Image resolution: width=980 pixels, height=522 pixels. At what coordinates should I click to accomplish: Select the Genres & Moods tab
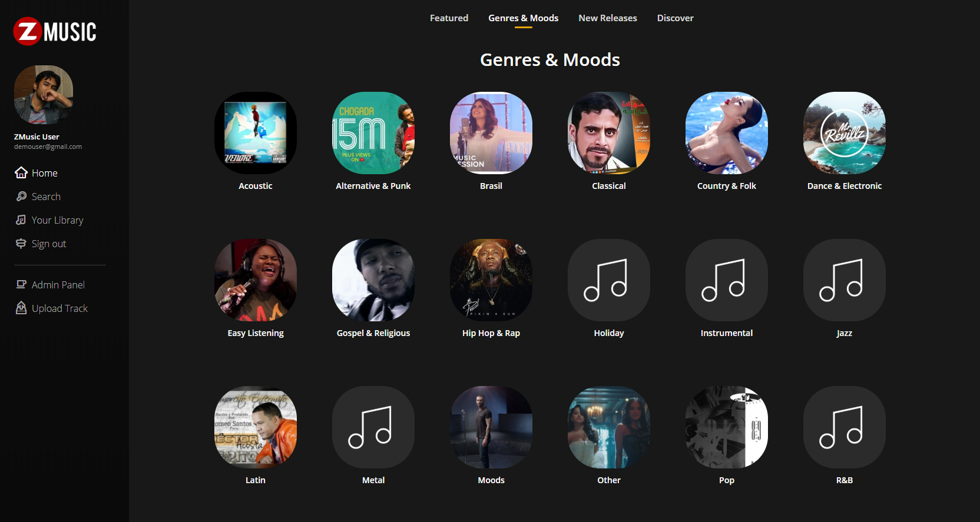tap(523, 18)
